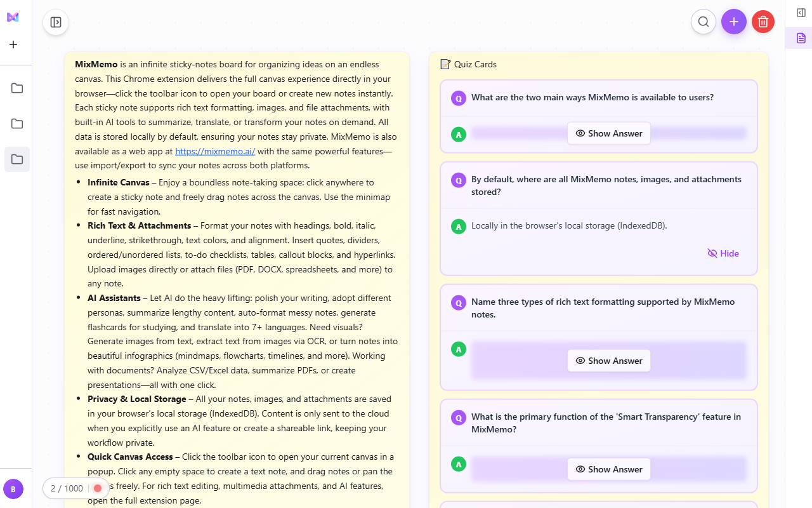Add a new note with purple plus button
812x508 pixels.
click(x=734, y=22)
